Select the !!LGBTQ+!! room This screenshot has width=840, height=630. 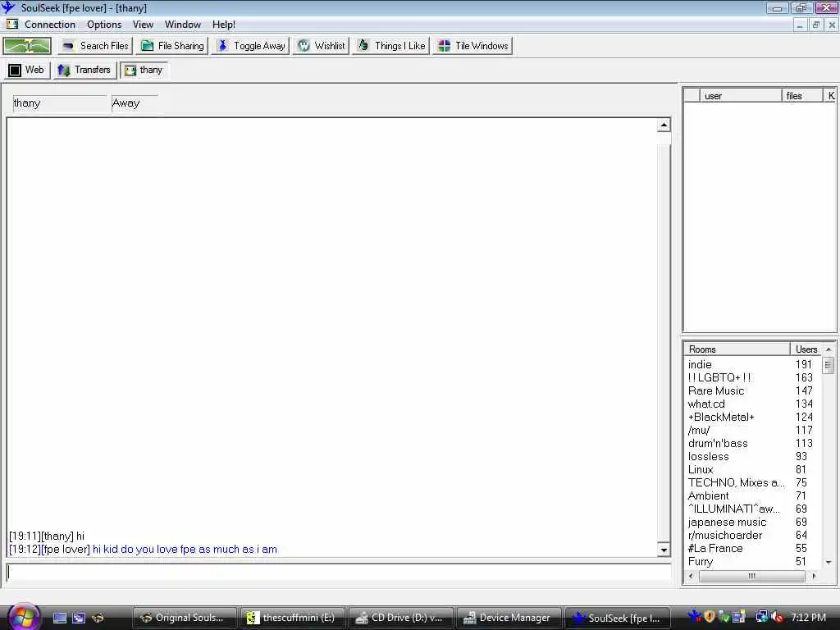point(752,377)
